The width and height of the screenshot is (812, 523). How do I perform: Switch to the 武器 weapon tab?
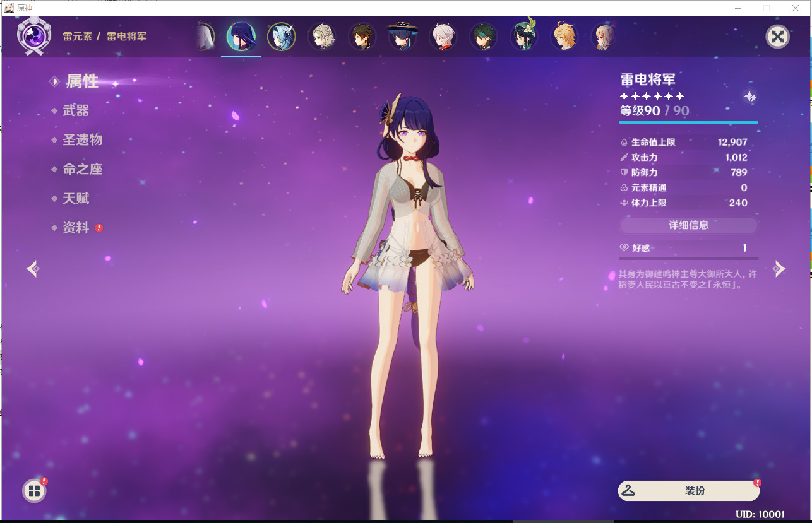pyautogui.click(x=76, y=110)
